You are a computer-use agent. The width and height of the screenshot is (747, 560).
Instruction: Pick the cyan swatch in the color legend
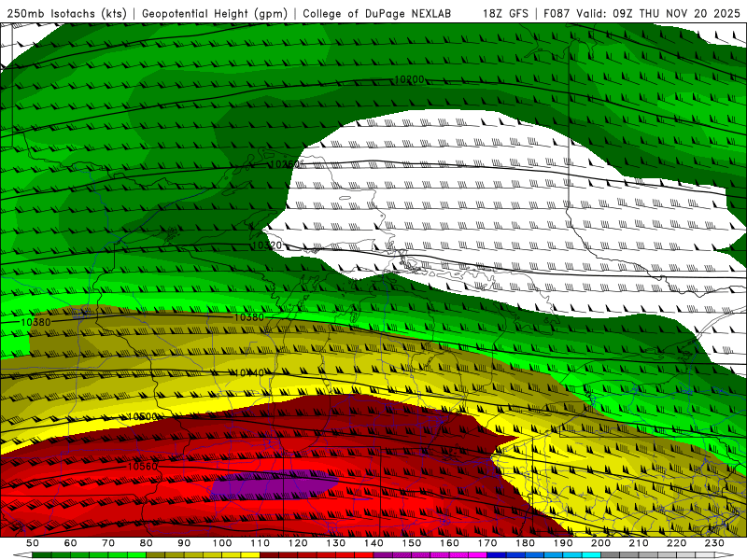(x=591, y=555)
